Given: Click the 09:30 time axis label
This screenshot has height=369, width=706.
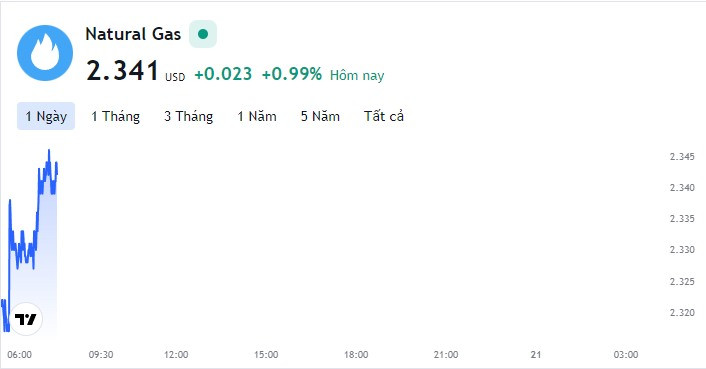Looking at the screenshot, I should click(x=101, y=355).
